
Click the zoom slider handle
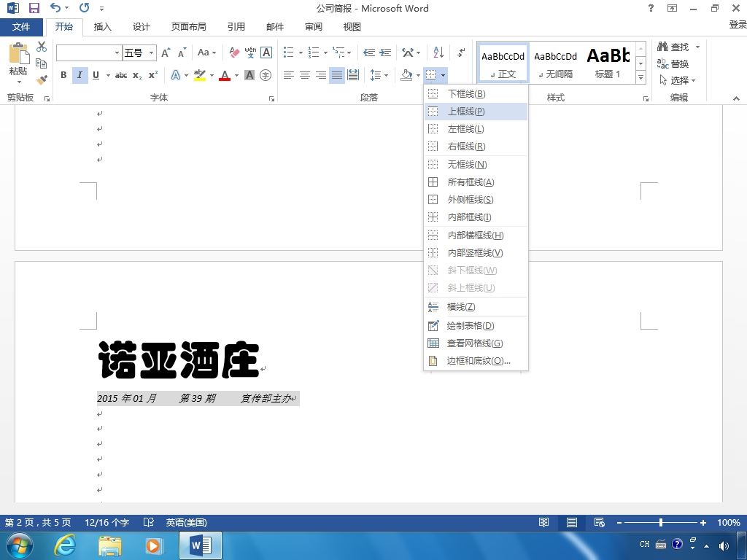[x=661, y=522]
